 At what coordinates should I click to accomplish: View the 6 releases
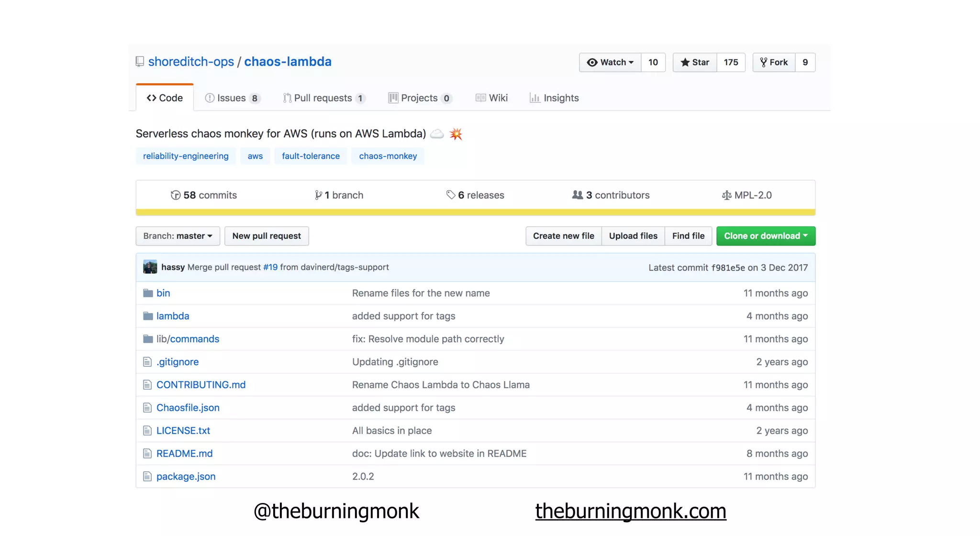point(475,195)
